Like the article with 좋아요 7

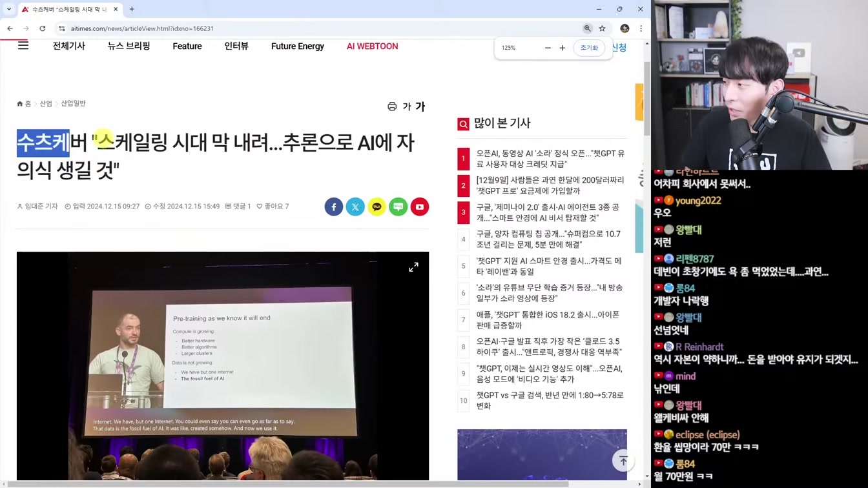point(273,207)
